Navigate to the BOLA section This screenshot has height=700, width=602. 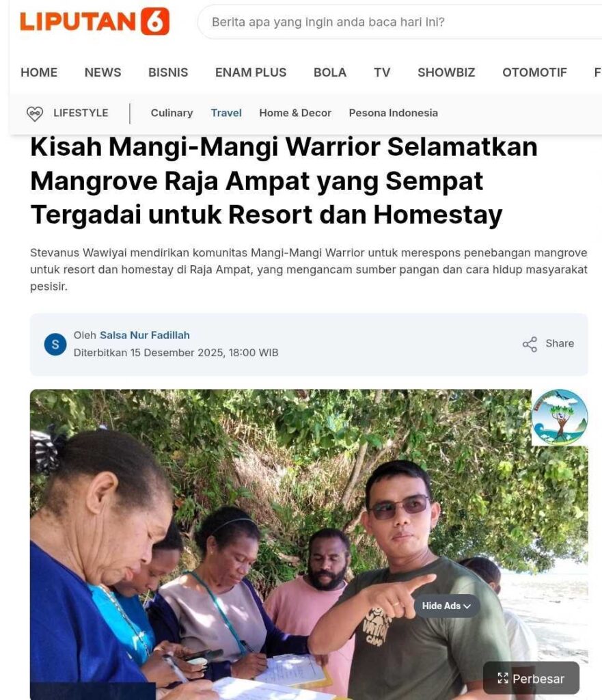pos(330,72)
